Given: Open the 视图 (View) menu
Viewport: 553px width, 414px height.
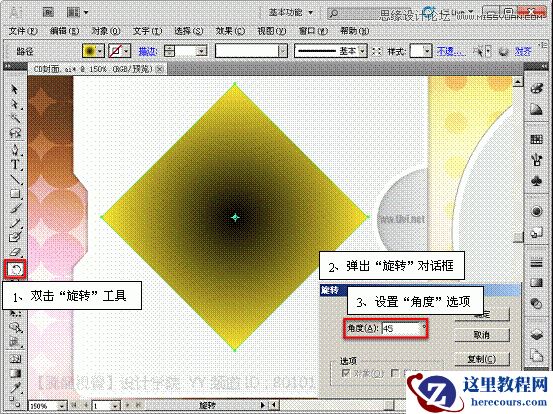Looking at the screenshot, I should point(272,31).
